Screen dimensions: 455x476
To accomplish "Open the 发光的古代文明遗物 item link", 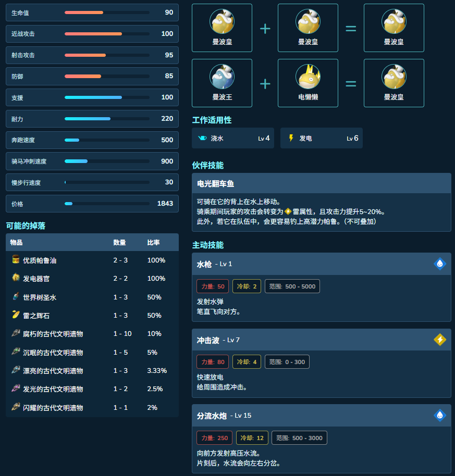I will 53,389.
